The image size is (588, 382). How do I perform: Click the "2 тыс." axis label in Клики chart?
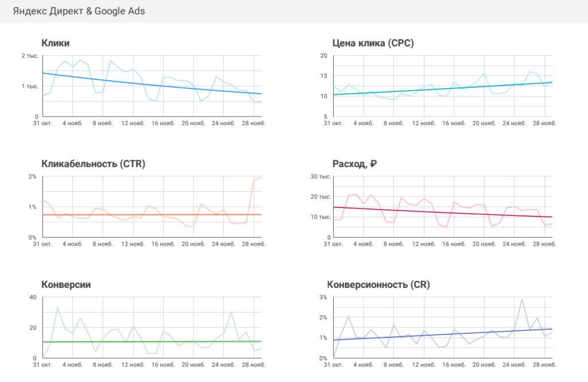pyautogui.click(x=29, y=56)
